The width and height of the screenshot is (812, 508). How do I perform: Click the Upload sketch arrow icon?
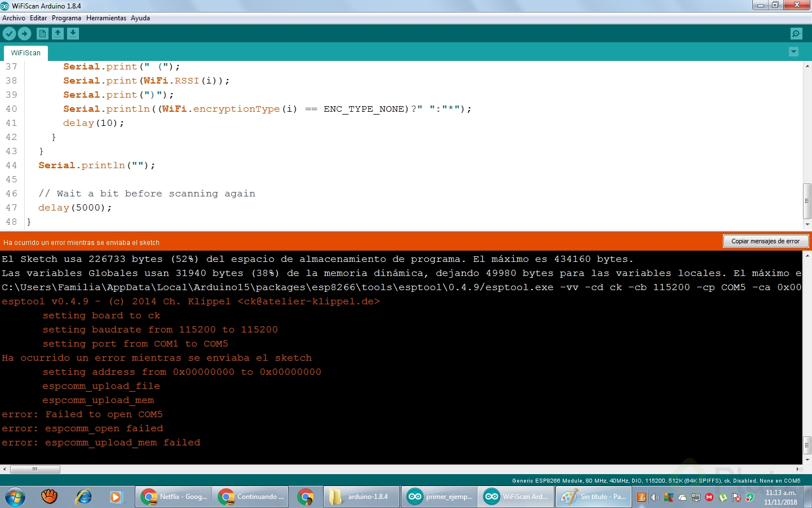point(24,34)
